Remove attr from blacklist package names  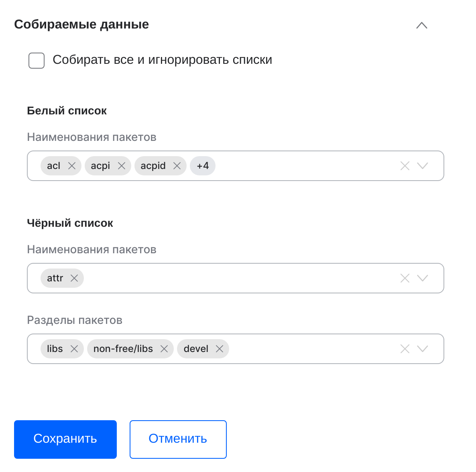coord(74,278)
